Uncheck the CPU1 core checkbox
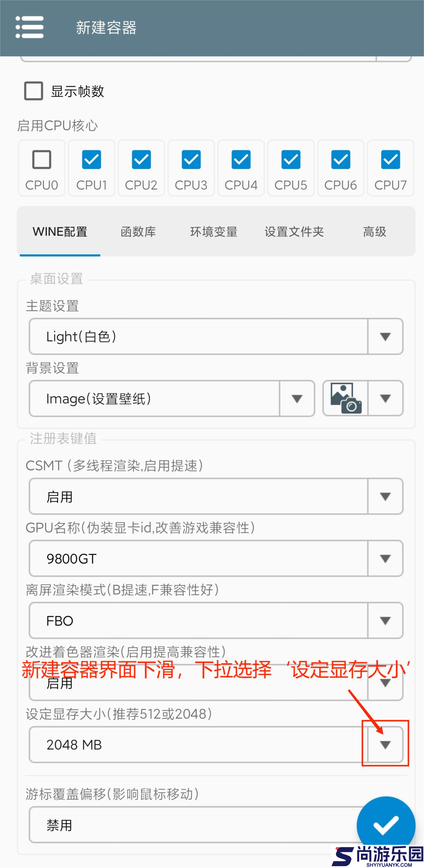This screenshot has width=424, height=868. 91,160
